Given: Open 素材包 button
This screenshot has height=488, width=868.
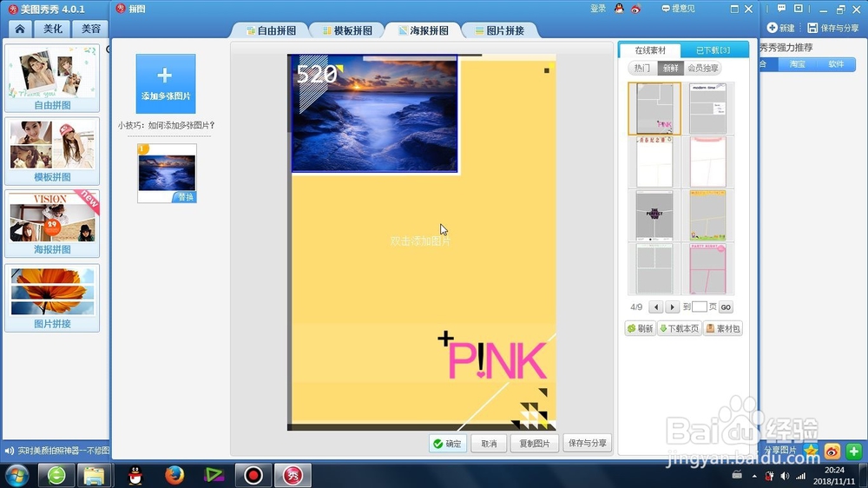Looking at the screenshot, I should (x=723, y=328).
